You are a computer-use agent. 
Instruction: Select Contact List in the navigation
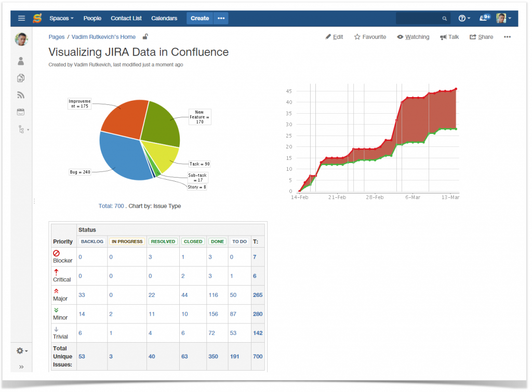point(126,18)
